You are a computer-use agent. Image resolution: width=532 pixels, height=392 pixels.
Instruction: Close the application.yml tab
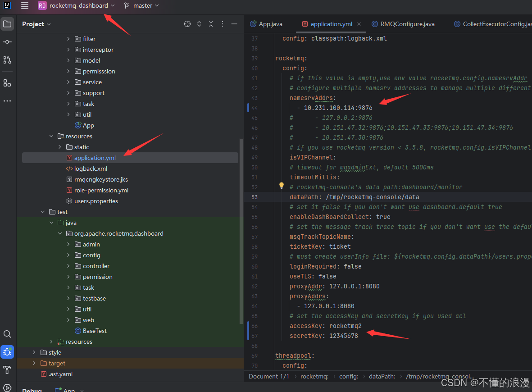(x=359, y=24)
